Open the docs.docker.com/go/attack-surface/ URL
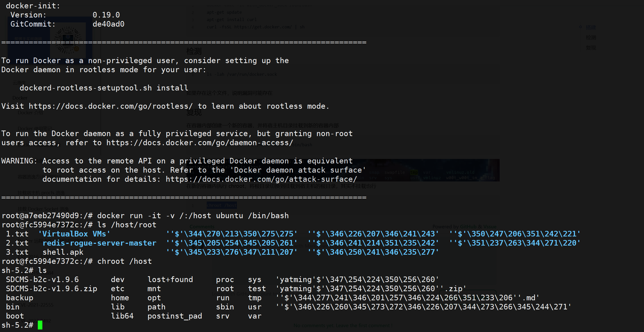This screenshot has width=644, height=332. 261,179
